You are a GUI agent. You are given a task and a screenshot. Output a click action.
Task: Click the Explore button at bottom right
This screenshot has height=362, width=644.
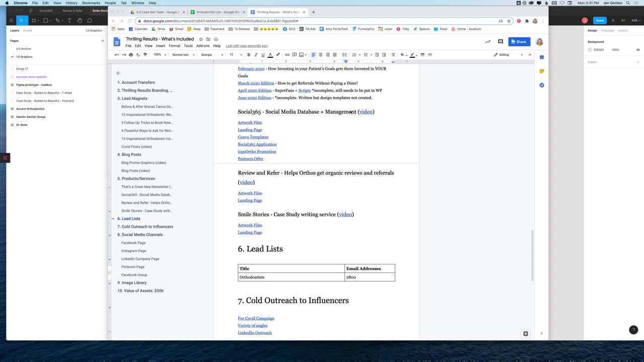526,333
